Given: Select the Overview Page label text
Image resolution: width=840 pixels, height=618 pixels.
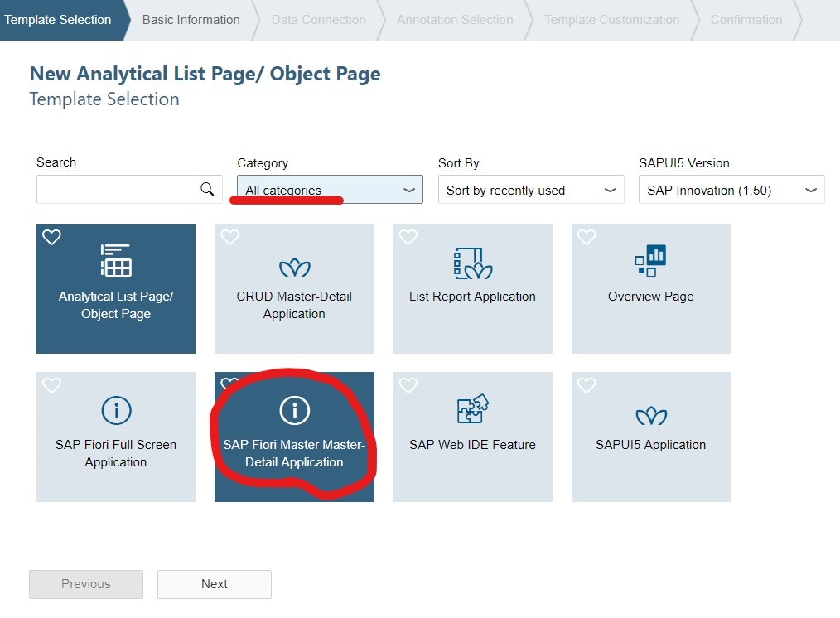Looking at the screenshot, I should tap(651, 296).
